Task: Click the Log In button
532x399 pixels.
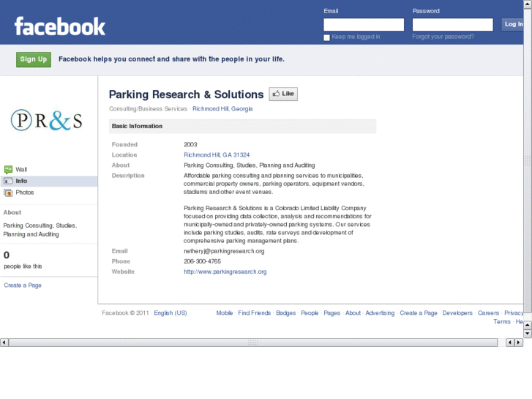Action: click(513, 24)
